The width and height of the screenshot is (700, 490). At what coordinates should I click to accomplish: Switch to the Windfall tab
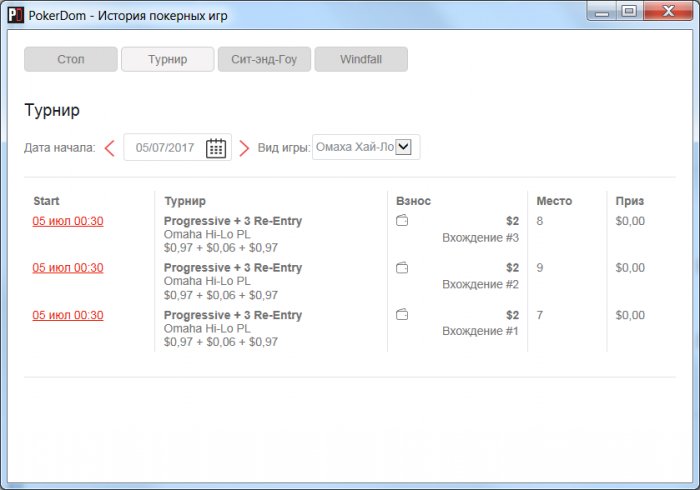coord(361,59)
